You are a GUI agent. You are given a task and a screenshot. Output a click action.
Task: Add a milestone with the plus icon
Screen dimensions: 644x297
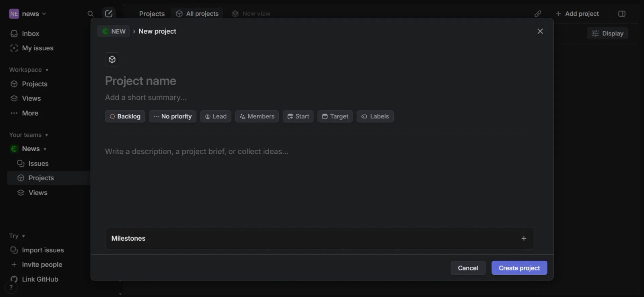pos(524,238)
